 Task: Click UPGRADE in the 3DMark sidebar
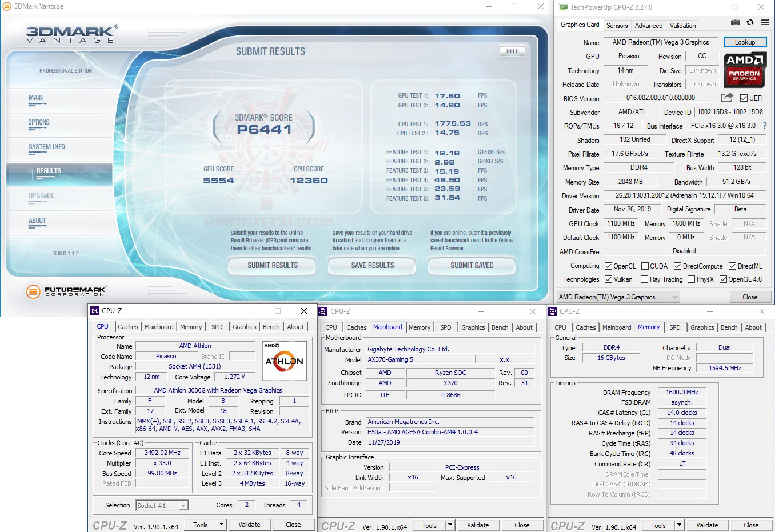[42, 196]
